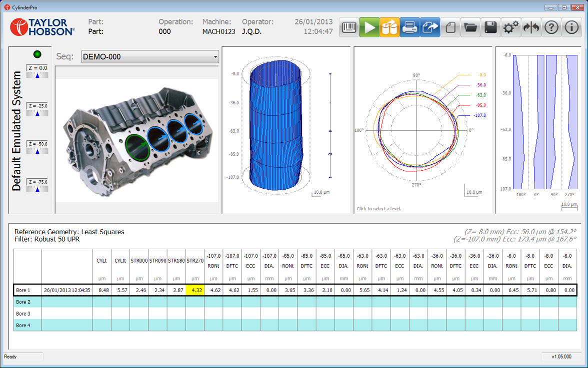Select the -63.0 level in roundness legend

[481, 95]
